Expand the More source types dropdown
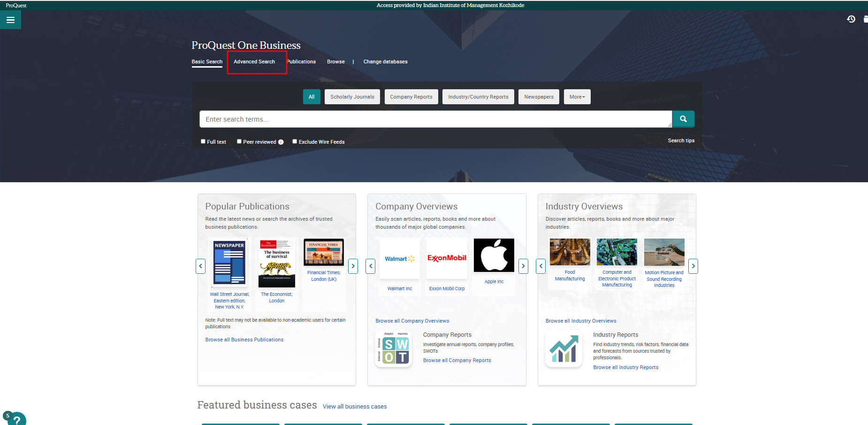This screenshot has height=425, width=868. coord(577,97)
